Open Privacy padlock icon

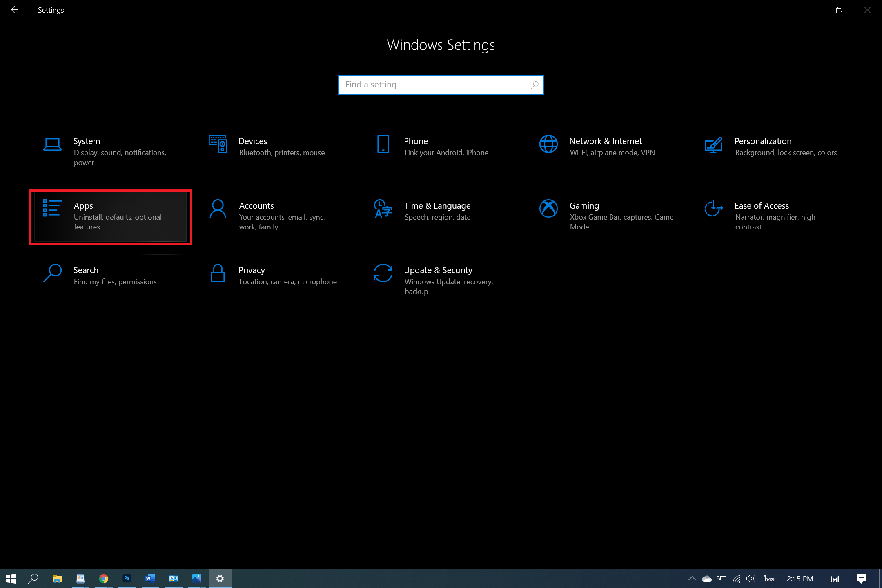(218, 273)
